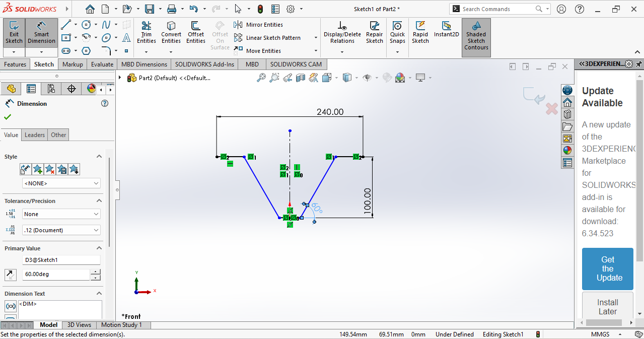Screen dimensions: 644x339
Task: Switch to the Leaders tab
Action: pos(35,134)
